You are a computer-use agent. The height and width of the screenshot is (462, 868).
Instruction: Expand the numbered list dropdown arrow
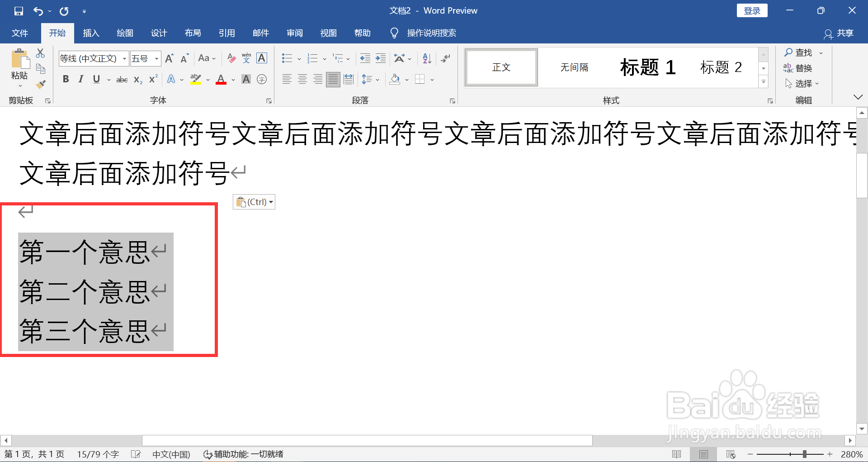coord(325,59)
